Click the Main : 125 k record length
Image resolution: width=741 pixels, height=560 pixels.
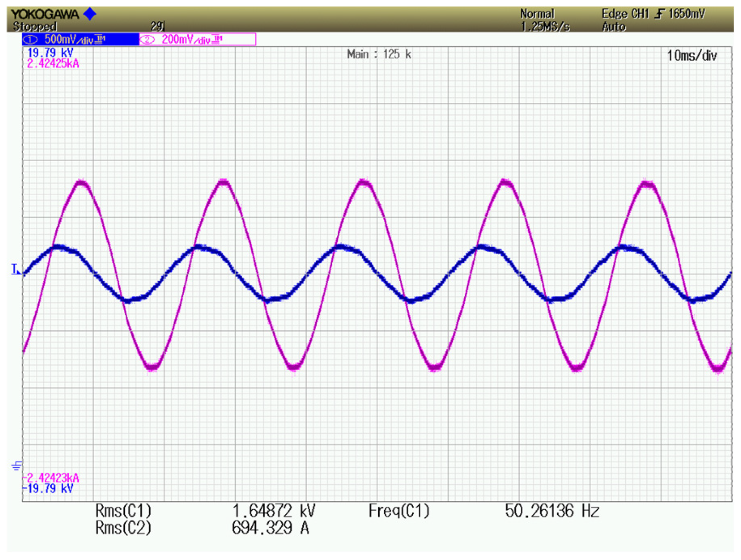[379, 54]
